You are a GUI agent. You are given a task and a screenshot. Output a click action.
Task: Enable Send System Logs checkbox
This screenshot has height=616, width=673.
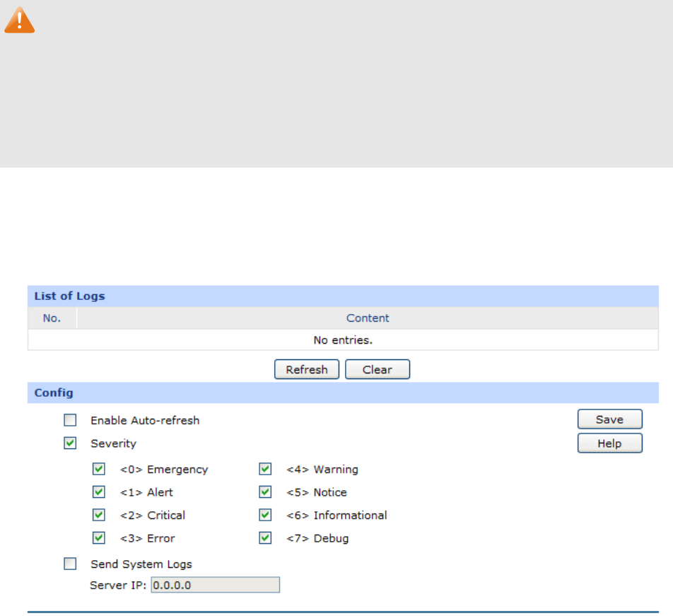[70, 564]
